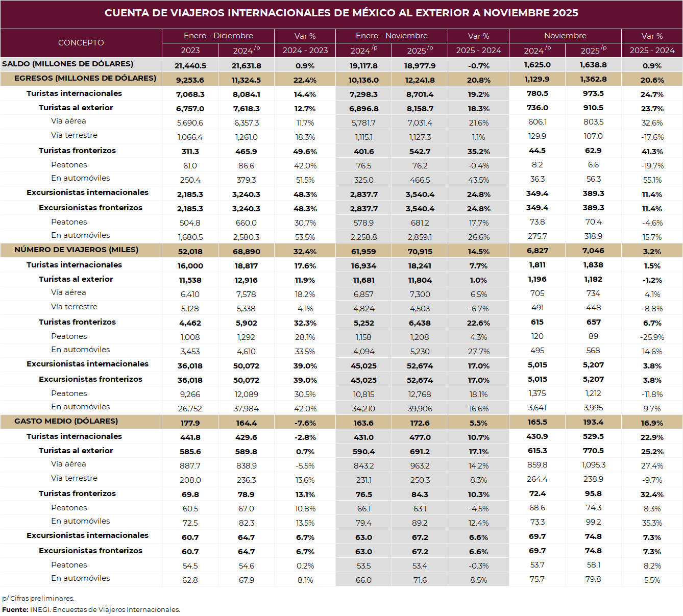The image size is (683, 616).
Task: Select the saldo value 18,977.9
Action: [x=420, y=66]
